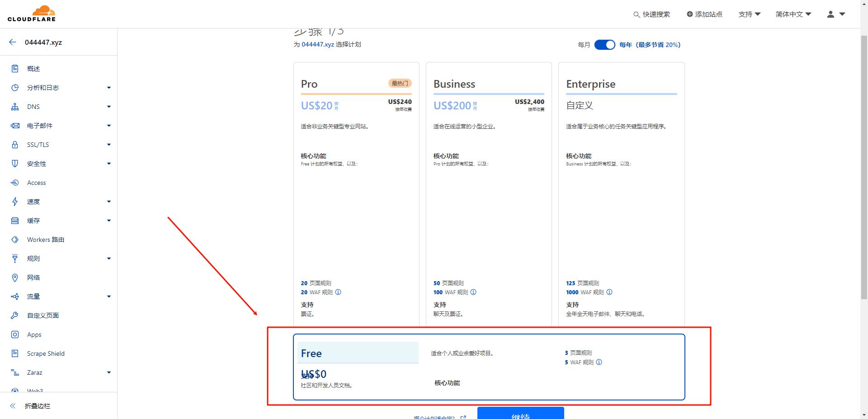Click the 快速搜索 magnifier icon
The width and height of the screenshot is (868, 419).
pyautogui.click(x=636, y=14)
